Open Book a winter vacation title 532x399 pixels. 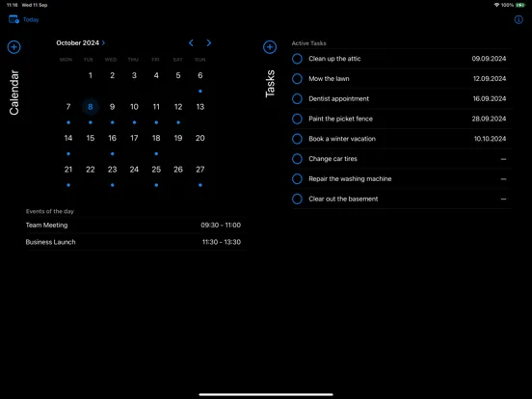[342, 139]
